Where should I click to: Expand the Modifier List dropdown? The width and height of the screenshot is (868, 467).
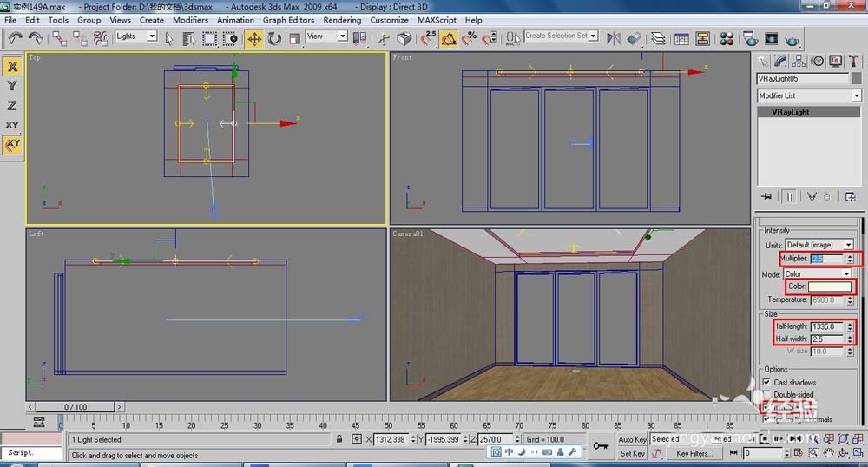click(809, 95)
